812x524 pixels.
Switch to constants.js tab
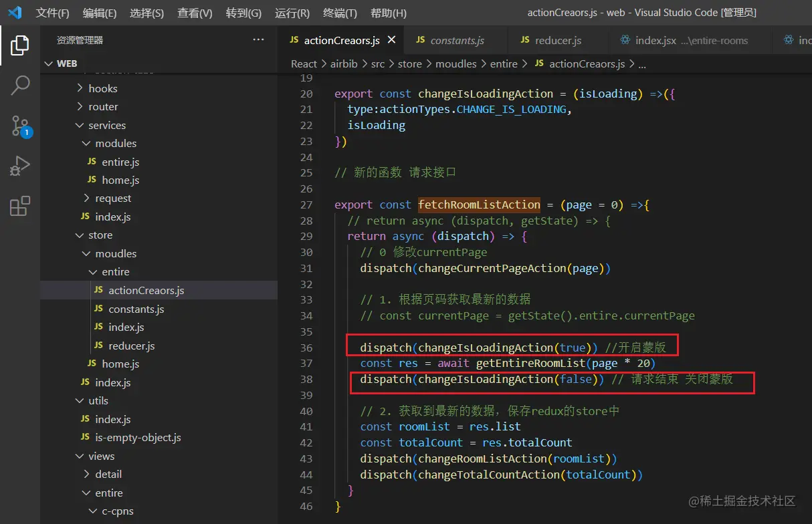(x=457, y=40)
